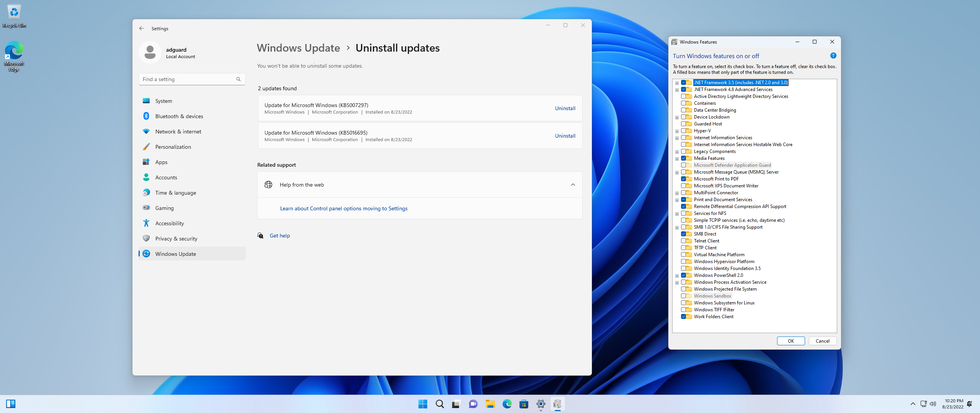This screenshot has width=980, height=413.
Task: Click Windows Update breadcrumb link
Action: [x=298, y=48]
